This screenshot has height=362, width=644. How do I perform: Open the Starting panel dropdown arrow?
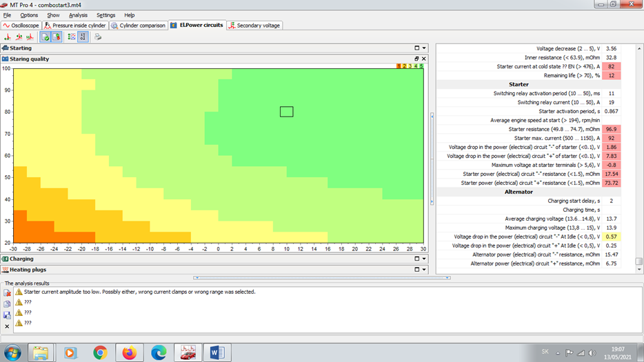(x=425, y=48)
